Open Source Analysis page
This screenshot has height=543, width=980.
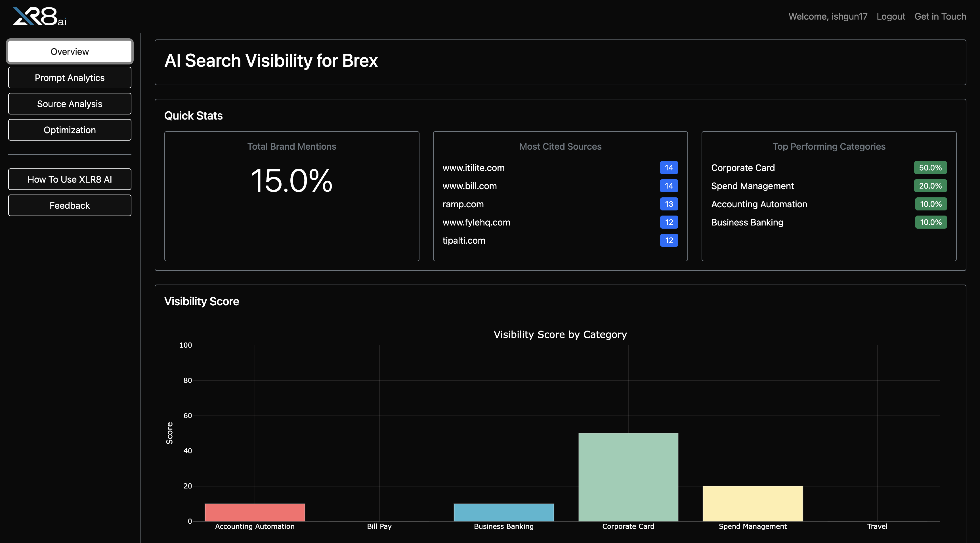tap(70, 104)
